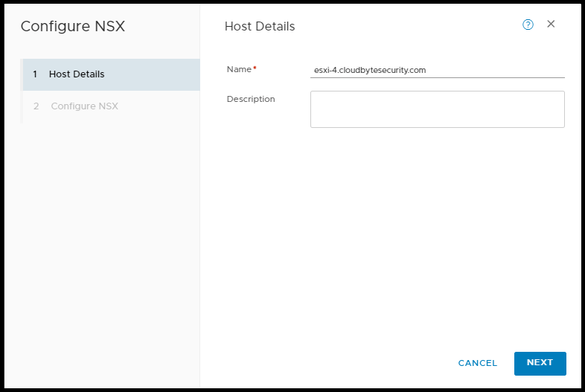The image size is (585, 392).
Task: Close the Configure NSX dialog with X
Action: pos(551,24)
